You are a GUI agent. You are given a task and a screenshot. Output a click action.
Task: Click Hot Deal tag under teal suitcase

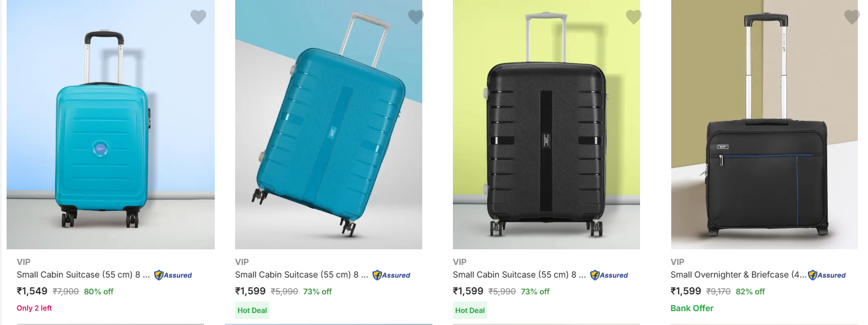(x=252, y=311)
